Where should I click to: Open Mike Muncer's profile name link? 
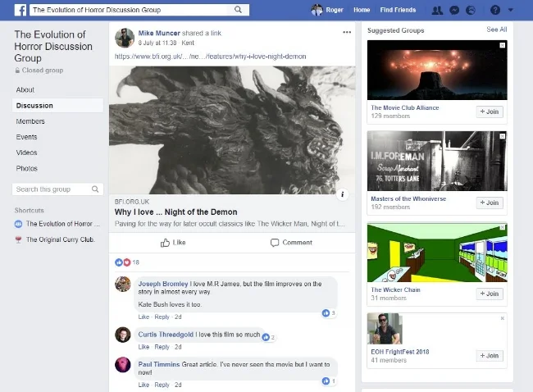pyautogui.click(x=159, y=33)
